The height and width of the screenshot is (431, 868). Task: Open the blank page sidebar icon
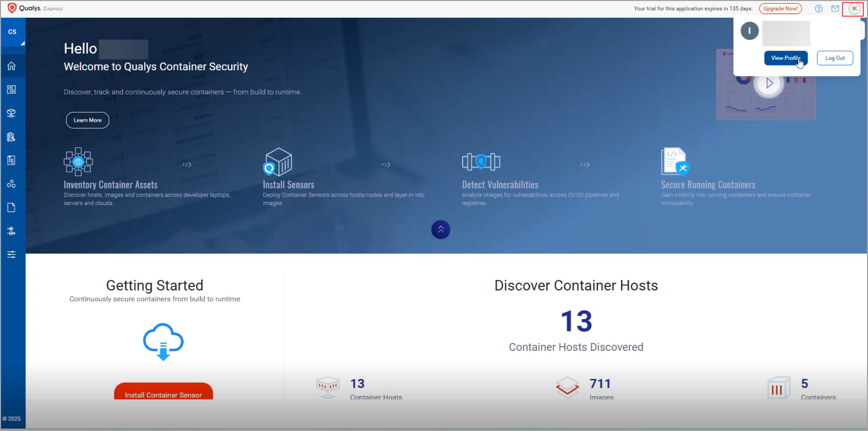11,208
